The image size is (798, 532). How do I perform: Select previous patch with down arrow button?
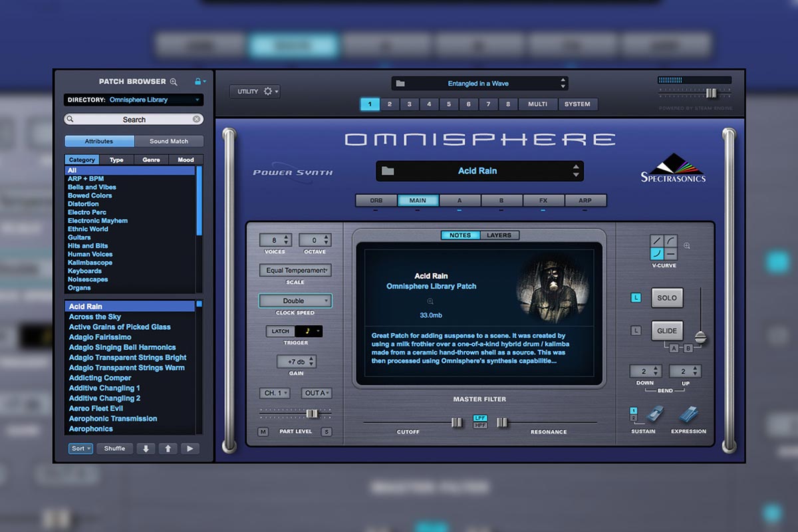coord(146,448)
